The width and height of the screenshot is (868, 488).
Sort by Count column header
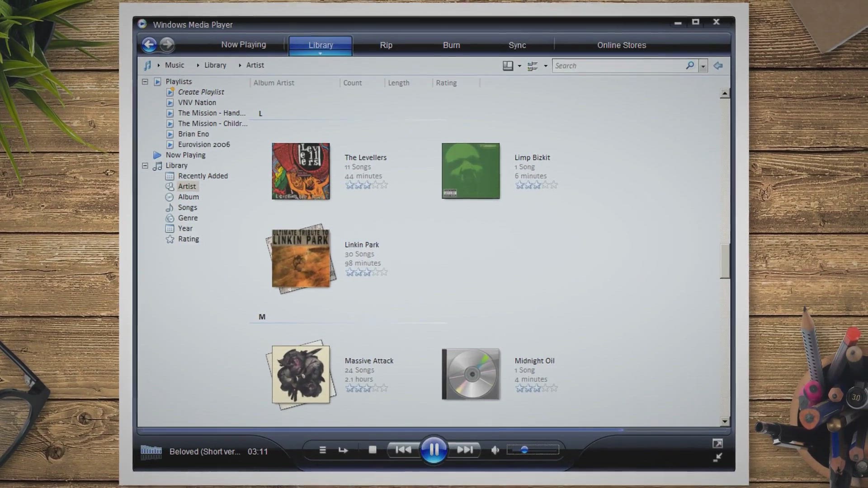(x=352, y=83)
